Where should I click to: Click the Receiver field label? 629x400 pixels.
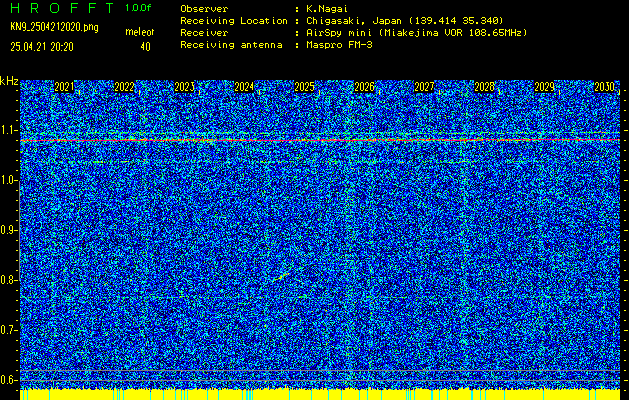click(204, 32)
